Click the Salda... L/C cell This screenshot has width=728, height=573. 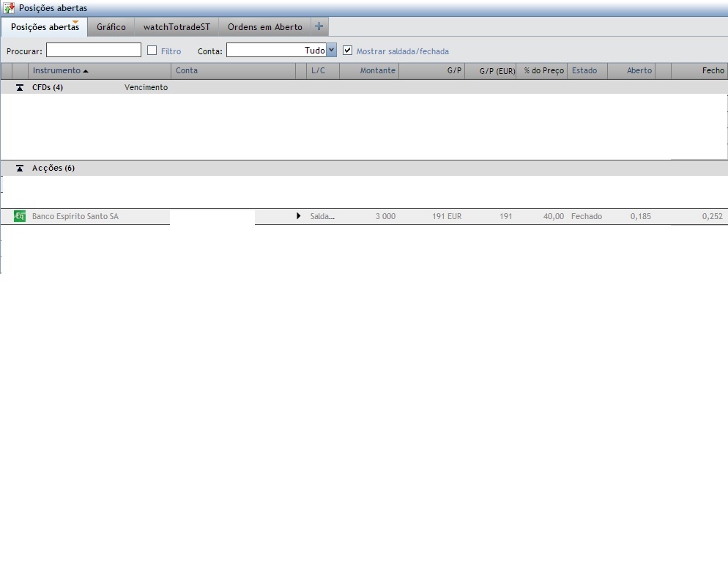[x=322, y=216]
